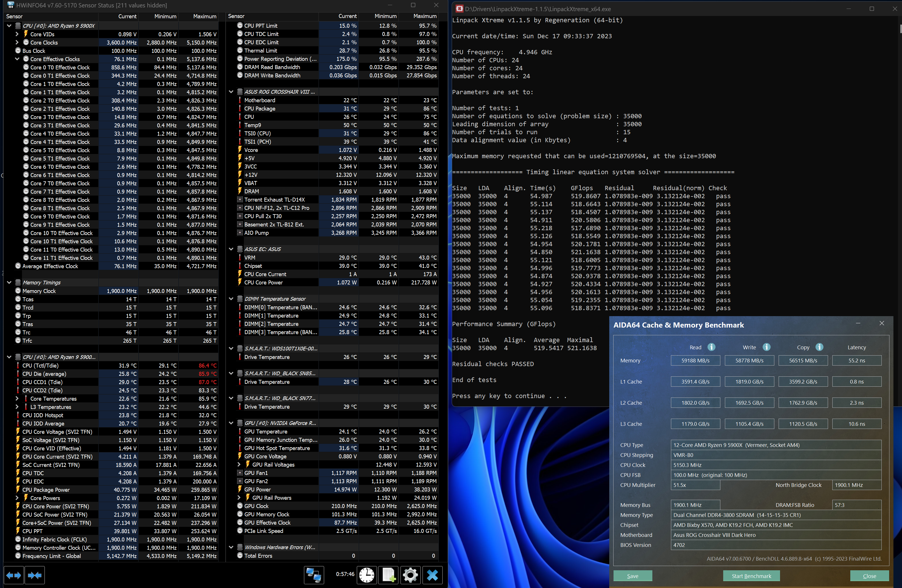Click the CPU Multiplier 51.5x field

(695, 485)
